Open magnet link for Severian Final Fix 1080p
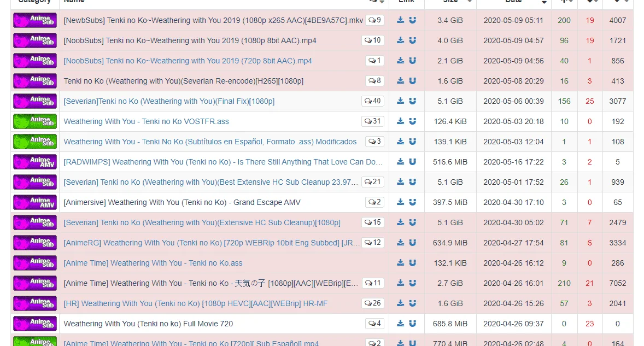Viewport: 644px width, 346px height. [413, 101]
